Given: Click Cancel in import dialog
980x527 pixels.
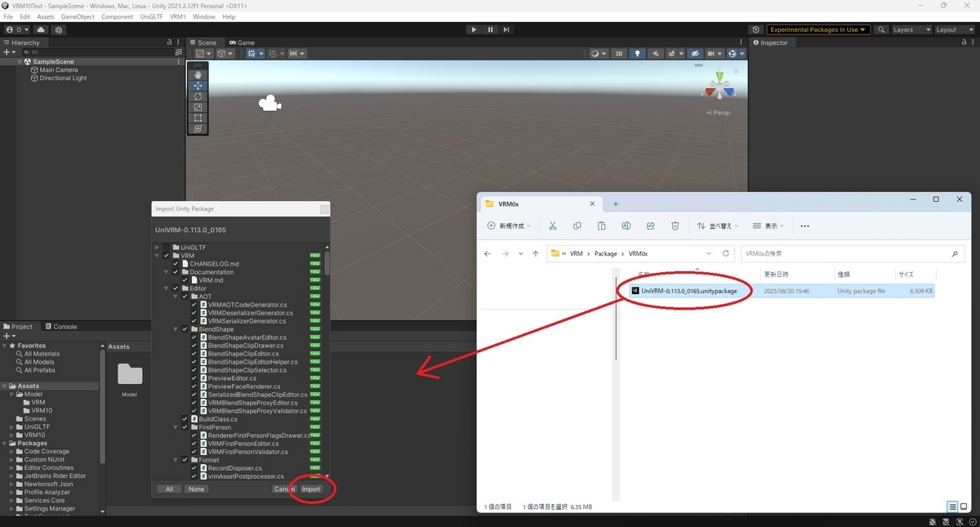Looking at the screenshot, I should pos(284,489).
